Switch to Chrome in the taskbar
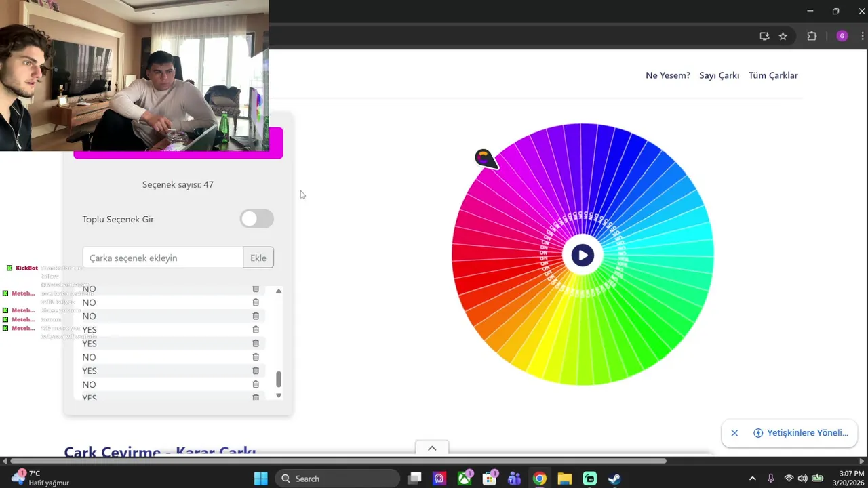 point(539,479)
